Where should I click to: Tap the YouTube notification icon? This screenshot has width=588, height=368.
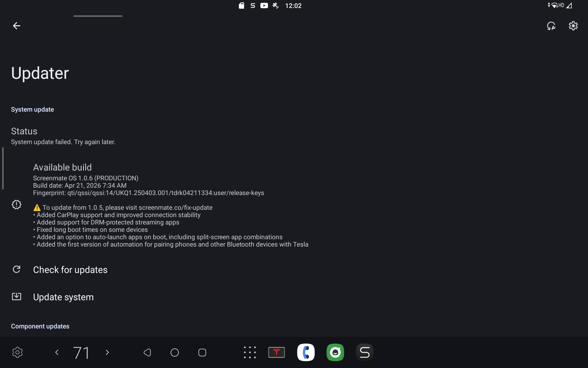coord(264,6)
